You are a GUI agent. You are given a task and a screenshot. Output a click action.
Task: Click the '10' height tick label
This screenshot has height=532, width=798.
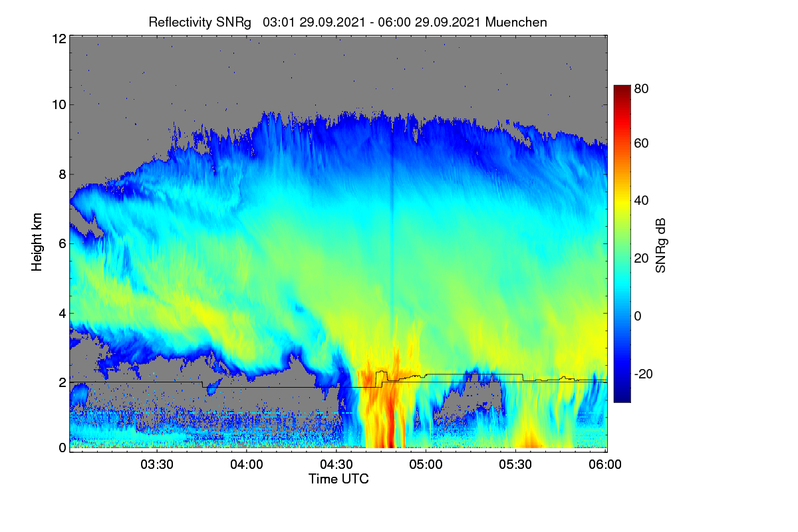pos(59,104)
